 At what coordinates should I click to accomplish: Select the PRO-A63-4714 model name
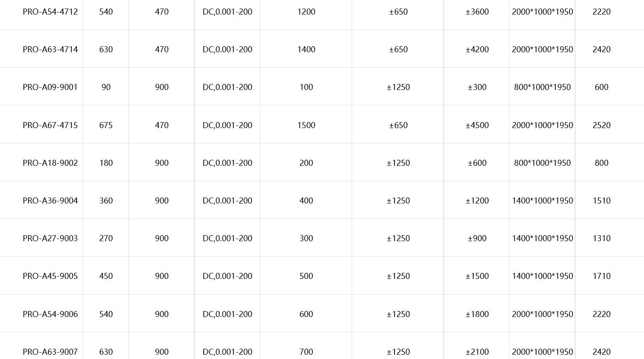pos(50,50)
